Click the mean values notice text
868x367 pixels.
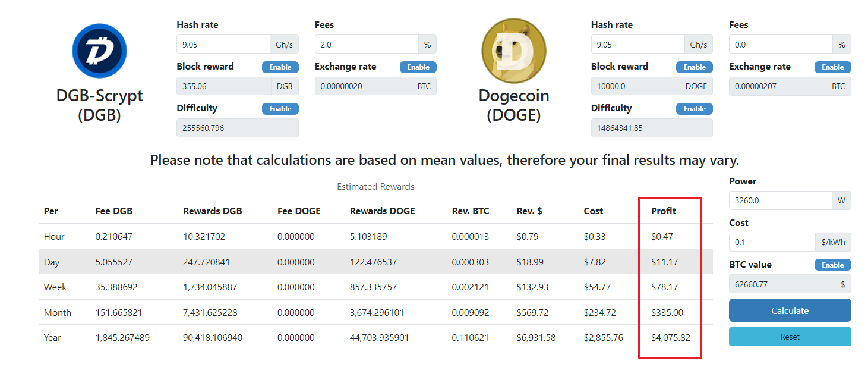444,160
